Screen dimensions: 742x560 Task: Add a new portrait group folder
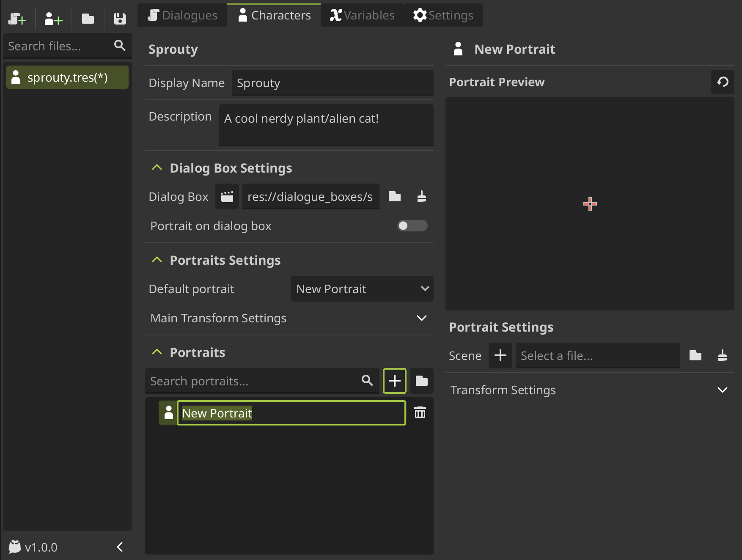click(x=421, y=381)
